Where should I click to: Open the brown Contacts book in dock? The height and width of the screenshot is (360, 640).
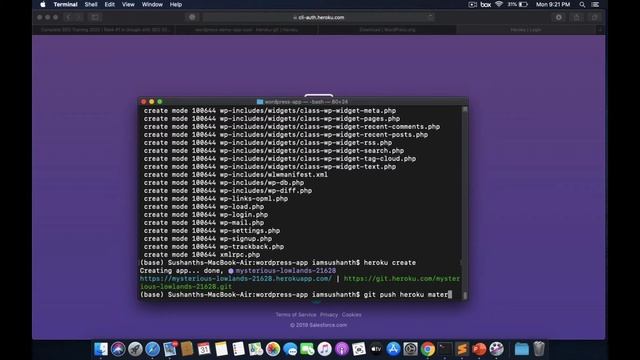click(187, 349)
